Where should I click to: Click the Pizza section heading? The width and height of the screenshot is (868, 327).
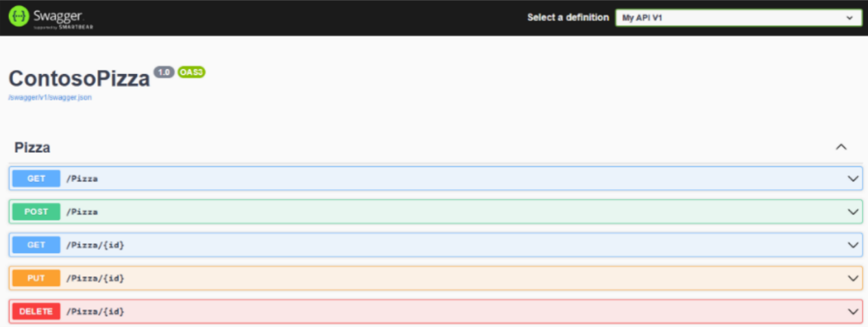tap(32, 147)
